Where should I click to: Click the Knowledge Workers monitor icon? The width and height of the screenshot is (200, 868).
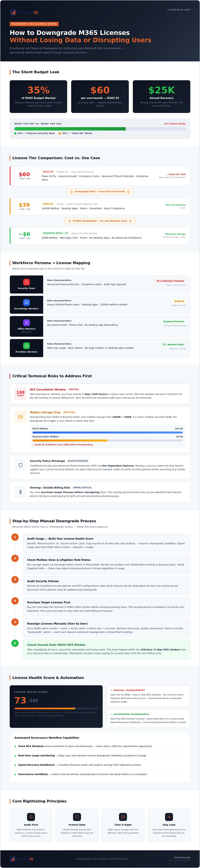click(27, 302)
